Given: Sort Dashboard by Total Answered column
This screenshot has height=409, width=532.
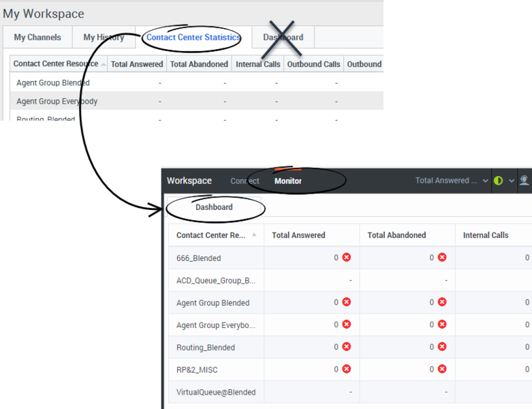Looking at the screenshot, I should coord(312,235).
